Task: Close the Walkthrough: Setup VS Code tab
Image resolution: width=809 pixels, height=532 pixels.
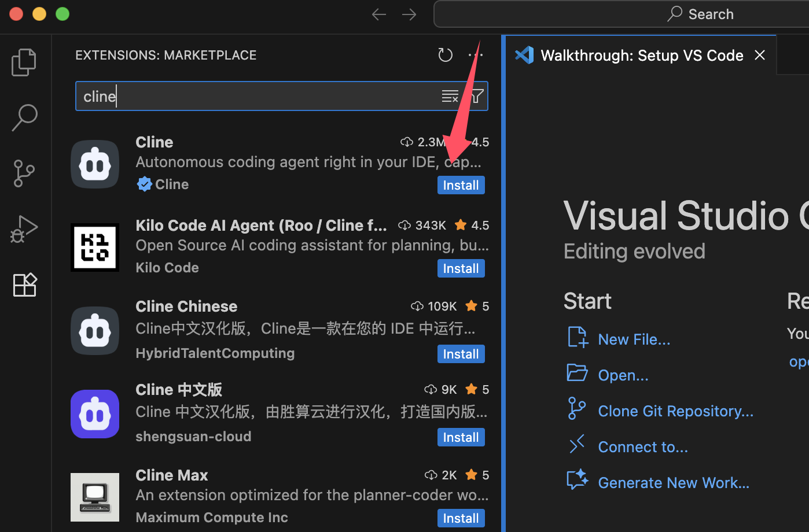Action: point(760,55)
